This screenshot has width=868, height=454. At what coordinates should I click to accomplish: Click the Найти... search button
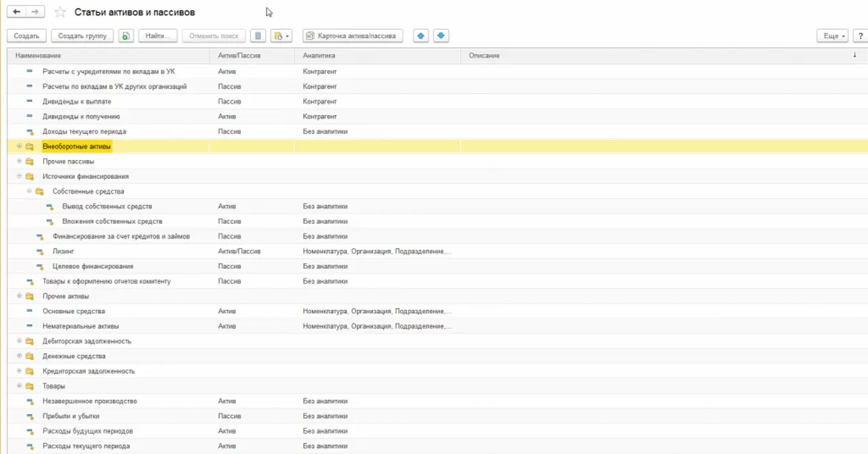pyautogui.click(x=158, y=36)
